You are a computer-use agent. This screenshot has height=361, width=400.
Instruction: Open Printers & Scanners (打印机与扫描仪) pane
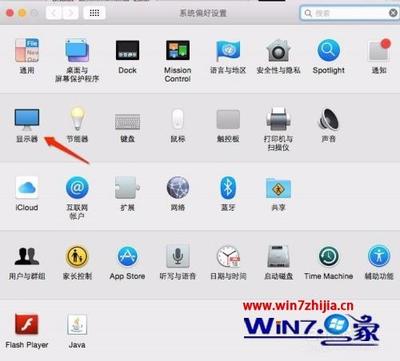(x=278, y=119)
